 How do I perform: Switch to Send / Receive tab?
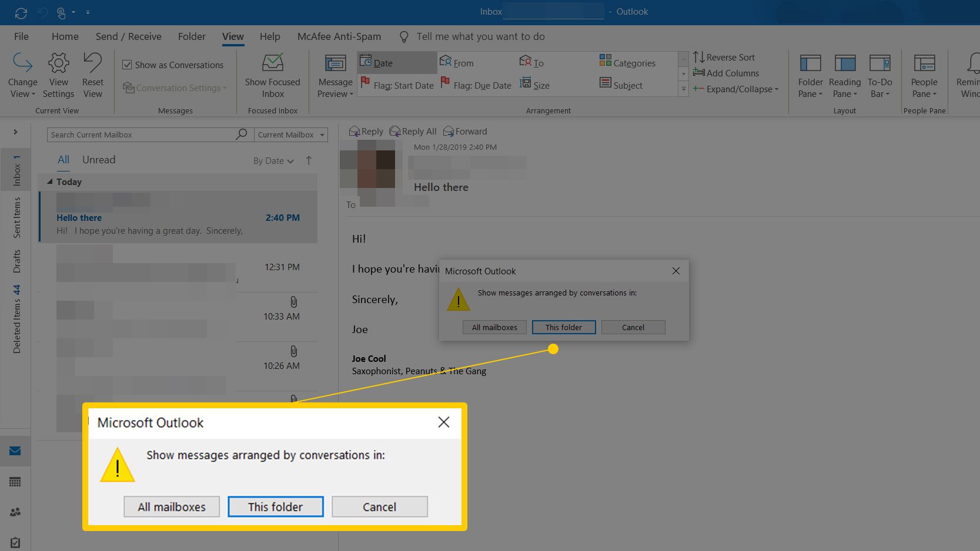[128, 36]
